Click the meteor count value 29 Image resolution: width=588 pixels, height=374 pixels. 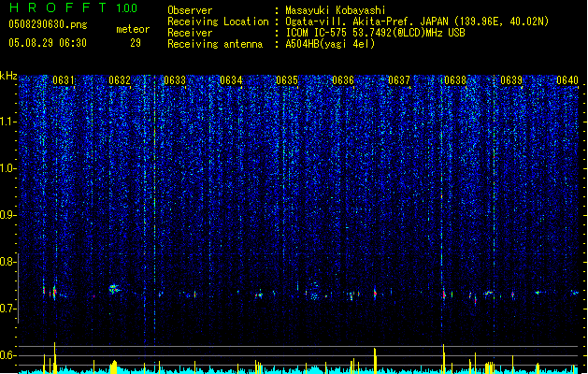click(136, 43)
